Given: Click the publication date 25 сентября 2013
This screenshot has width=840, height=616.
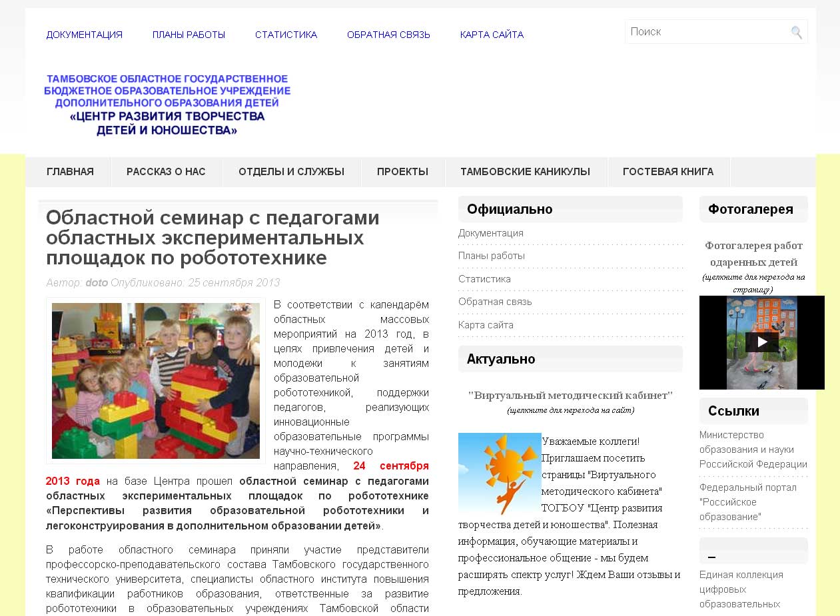Looking at the screenshot, I should tap(234, 283).
